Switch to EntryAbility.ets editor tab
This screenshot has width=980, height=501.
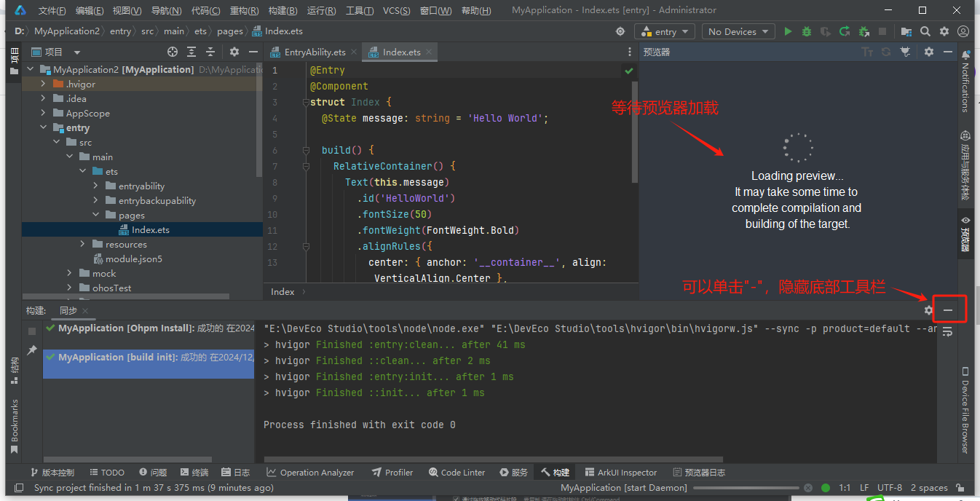click(x=314, y=52)
